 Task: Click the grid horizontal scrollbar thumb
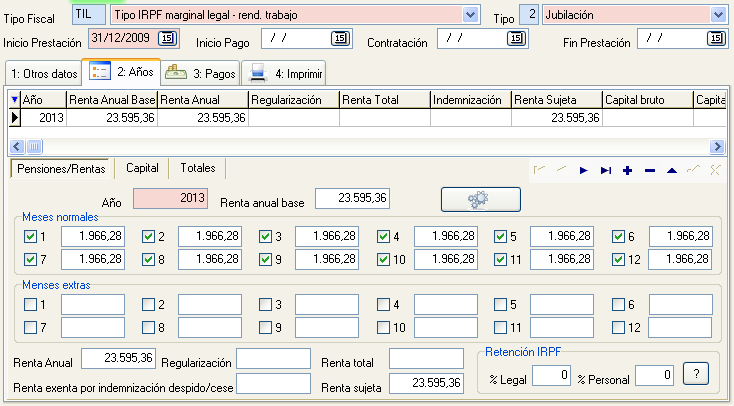coord(34,147)
